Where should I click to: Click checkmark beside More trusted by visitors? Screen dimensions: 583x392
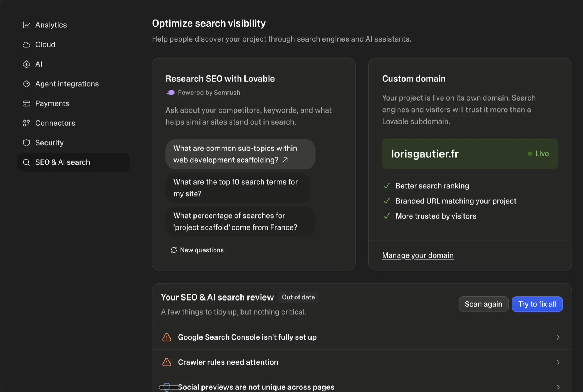point(387,216)
